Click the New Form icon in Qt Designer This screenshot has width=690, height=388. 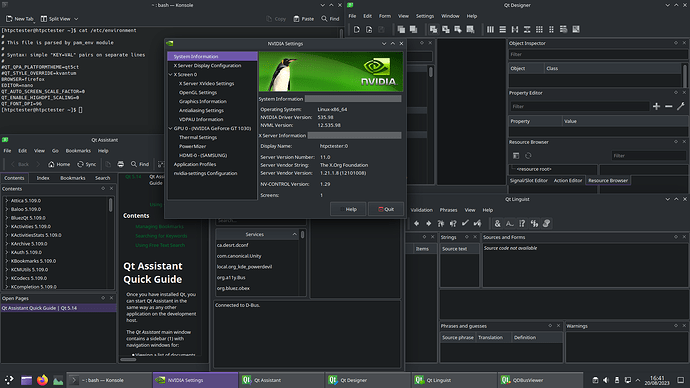tap(356, 29)
